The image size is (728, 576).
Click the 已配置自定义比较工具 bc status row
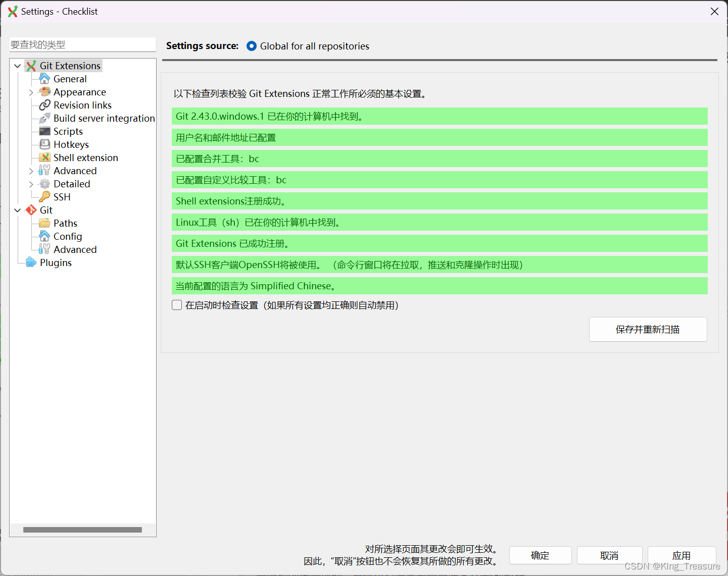[x=440, y=180]
